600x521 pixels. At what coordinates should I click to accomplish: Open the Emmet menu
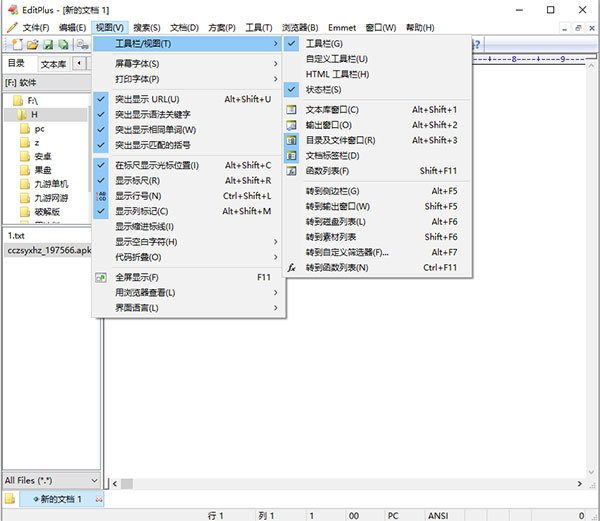[342, 28]
